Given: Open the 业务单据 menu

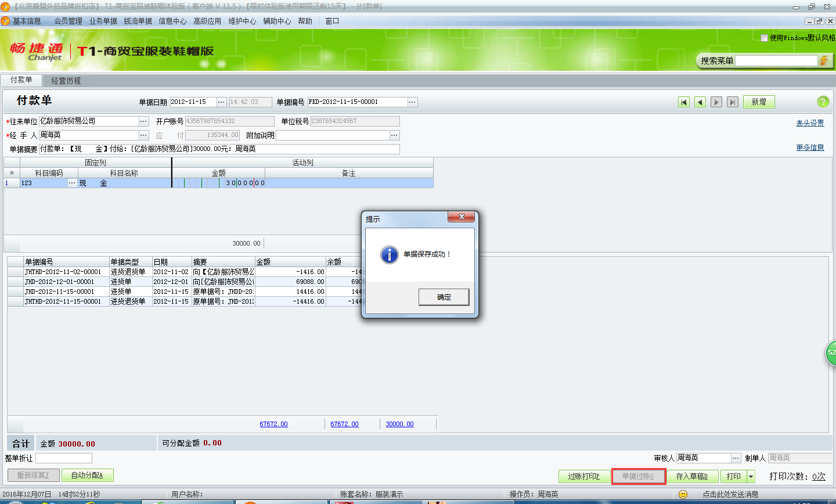Looking at the screenshot, I should 103,21.
